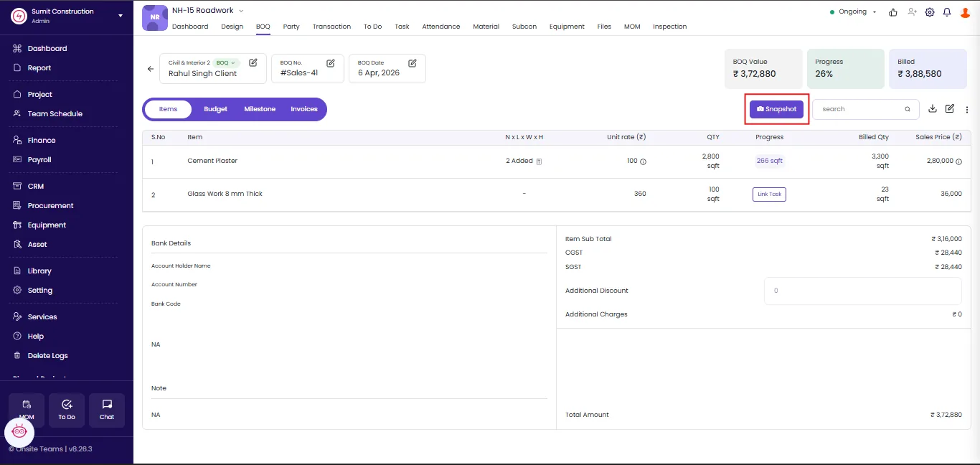
Task: Switch to the Milestone tab
Action: coord(260,109)
